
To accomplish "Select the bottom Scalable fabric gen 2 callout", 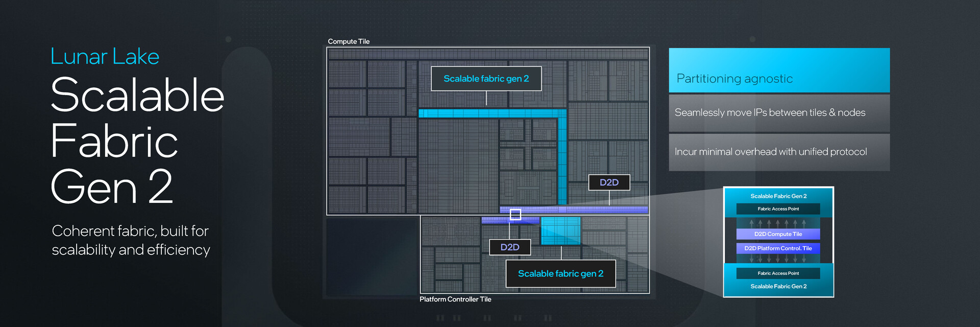I will [560, 274].
